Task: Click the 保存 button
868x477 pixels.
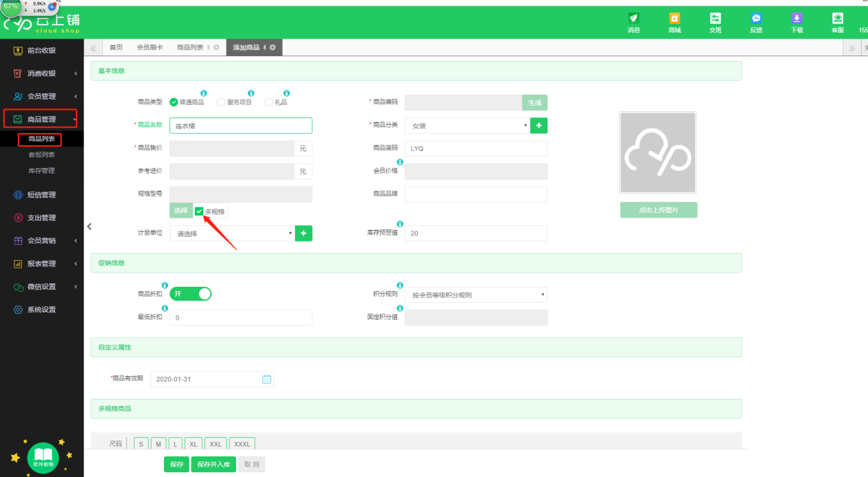Action: click(x=176, y=465)
